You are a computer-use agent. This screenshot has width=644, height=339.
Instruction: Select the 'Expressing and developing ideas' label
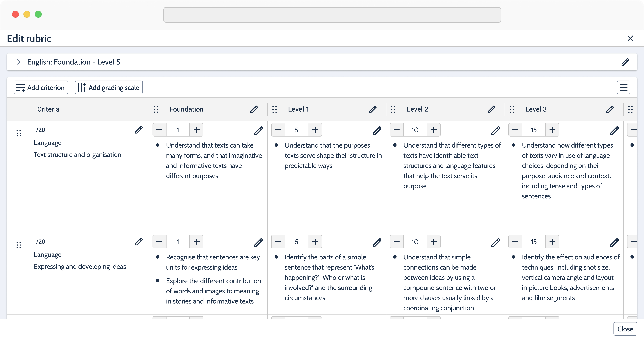80,267
